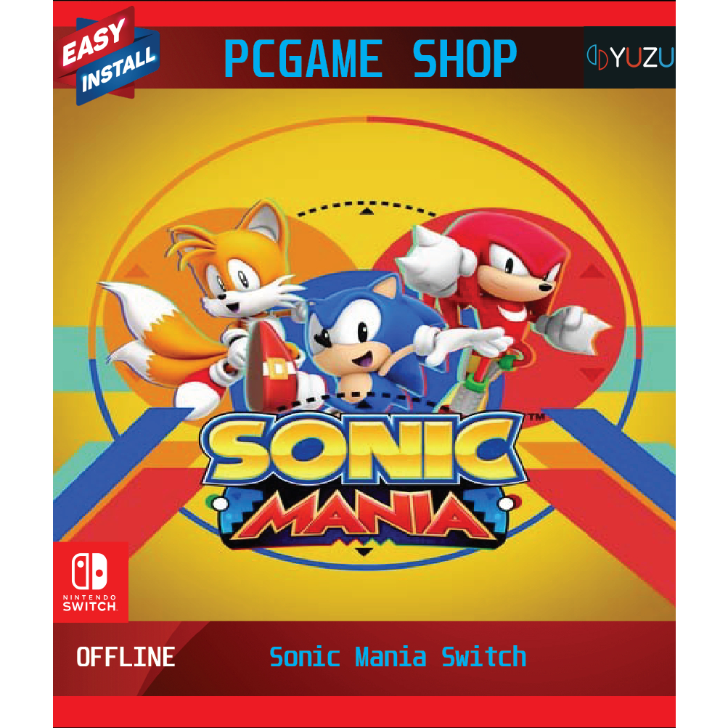728x728 pixels.
Task: Click the Nintendo Switch logo
Action: [x=91, y=581]
